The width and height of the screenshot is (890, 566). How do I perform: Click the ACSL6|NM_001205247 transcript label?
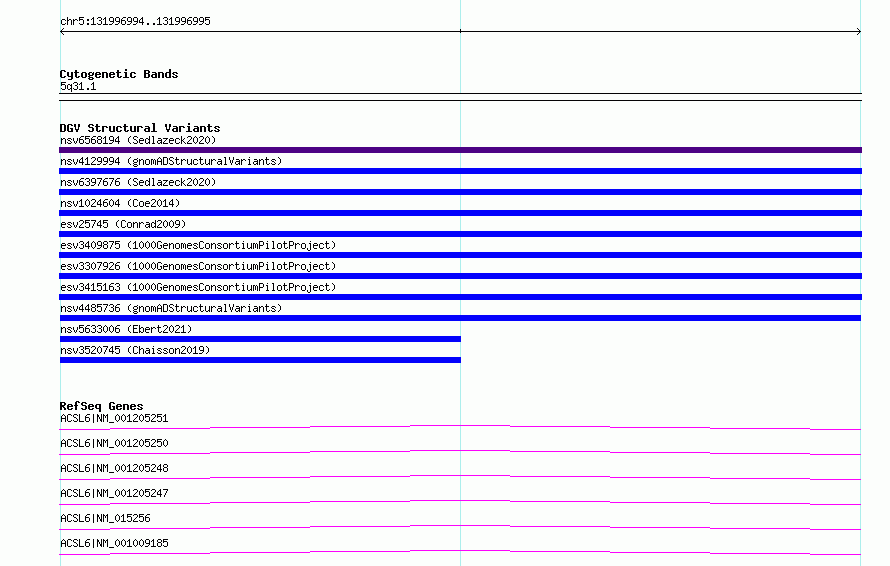(114, 493)
